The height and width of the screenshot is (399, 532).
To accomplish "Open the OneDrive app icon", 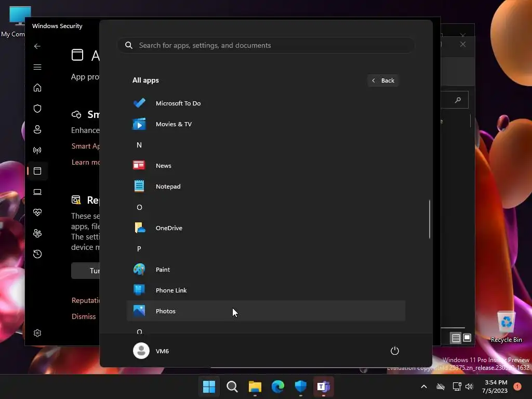I will 139,228.
